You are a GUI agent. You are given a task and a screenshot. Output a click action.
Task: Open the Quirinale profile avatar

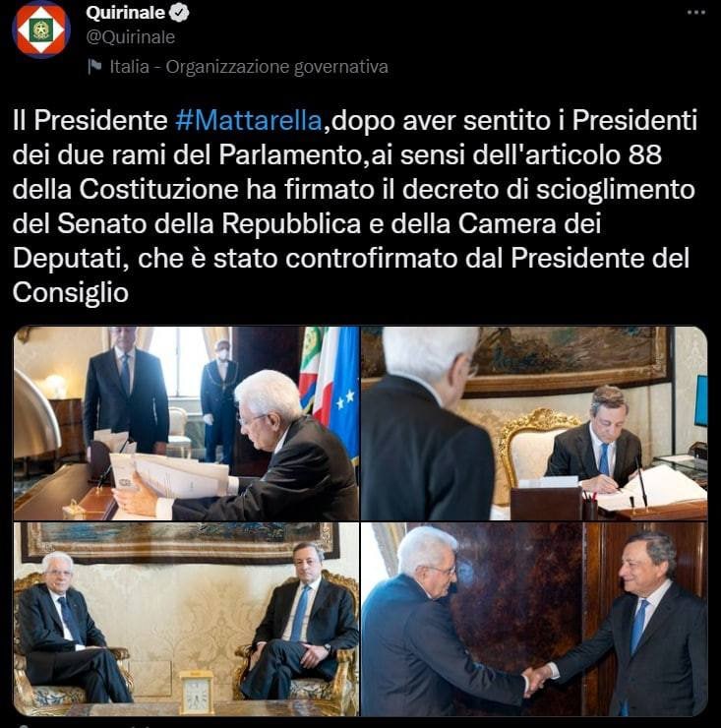tap(41, 30)
